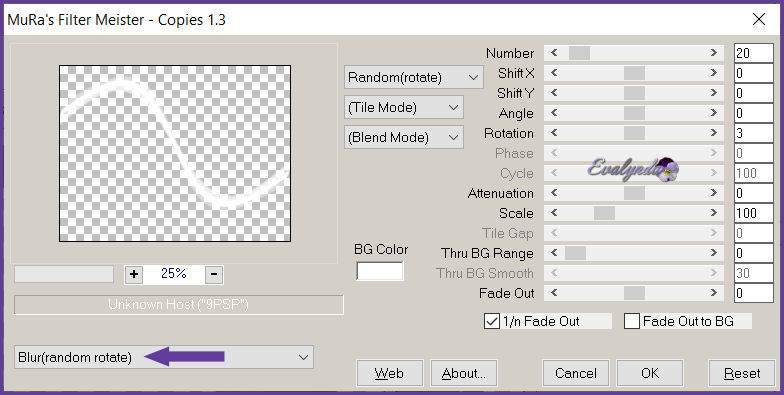Image resolution: width=784 pixels, height=395 pixels.
Task: Zoom in preview with plus button
Action: pos(134,274)
